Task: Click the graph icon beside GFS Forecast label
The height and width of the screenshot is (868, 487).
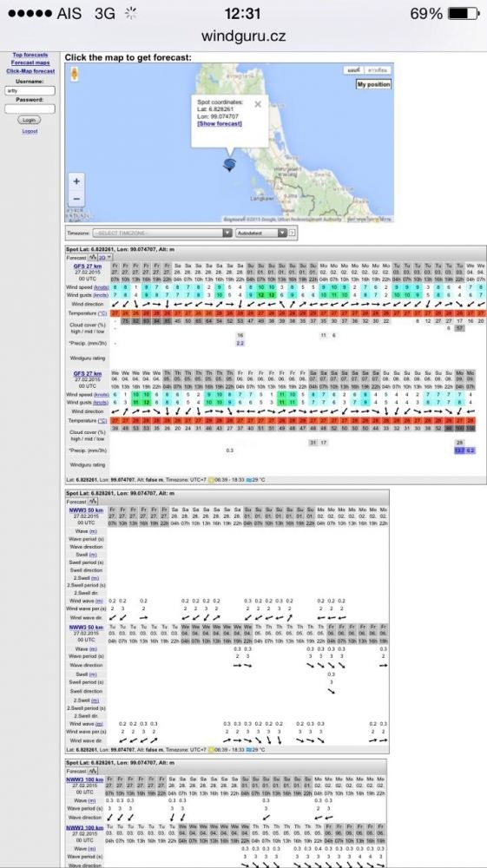Action: click(92, 258)
